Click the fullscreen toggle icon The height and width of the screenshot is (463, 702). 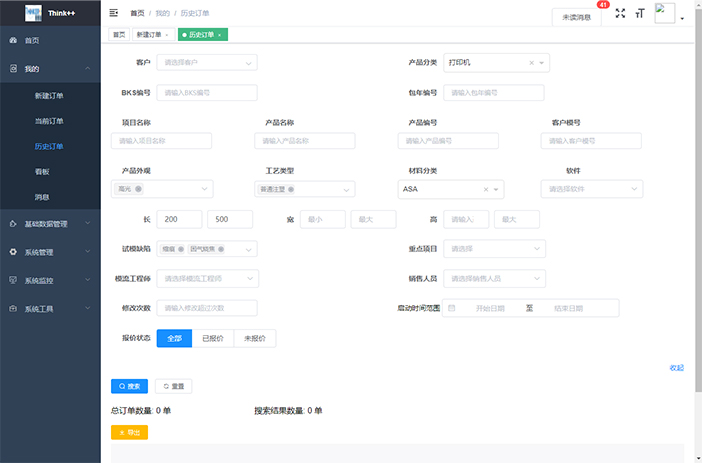(x=620, y=13)
